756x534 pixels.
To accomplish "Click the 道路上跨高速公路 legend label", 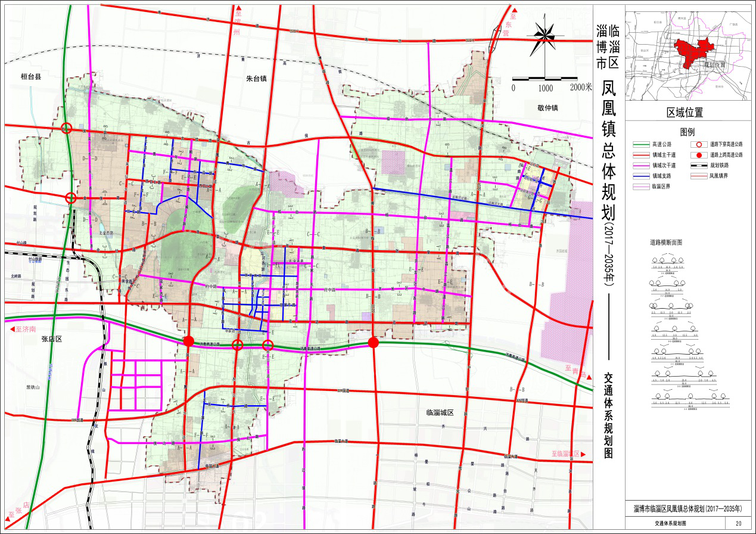I will click(x=726, y=154).
